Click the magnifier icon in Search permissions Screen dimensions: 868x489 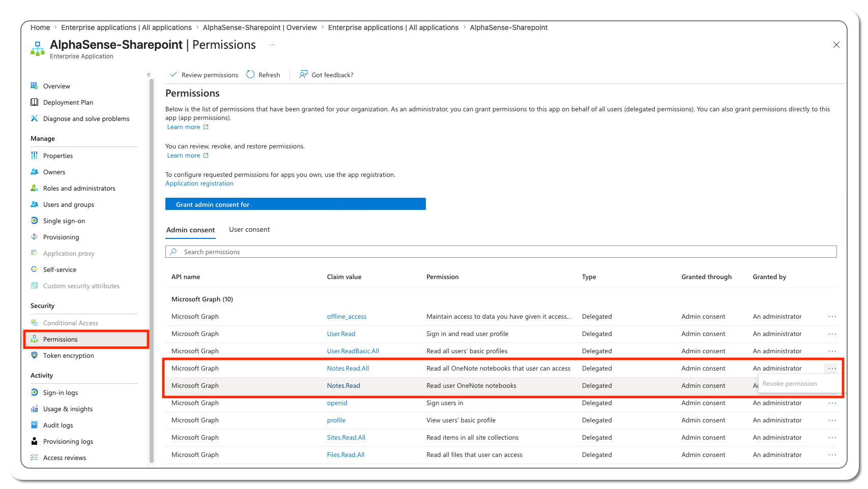click(x=173, y=252)
